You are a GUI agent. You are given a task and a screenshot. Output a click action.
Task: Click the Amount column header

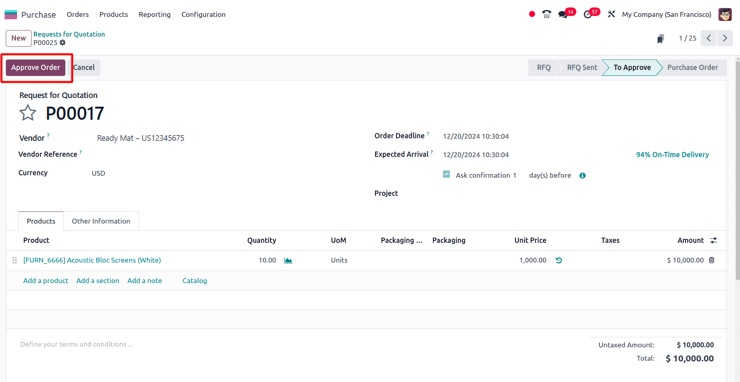(x=690, y=240)
